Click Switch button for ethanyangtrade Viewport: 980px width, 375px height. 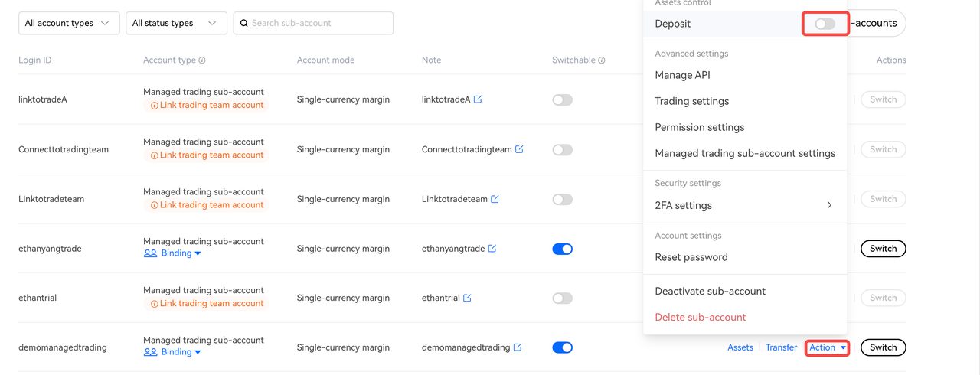click(883, 249)
